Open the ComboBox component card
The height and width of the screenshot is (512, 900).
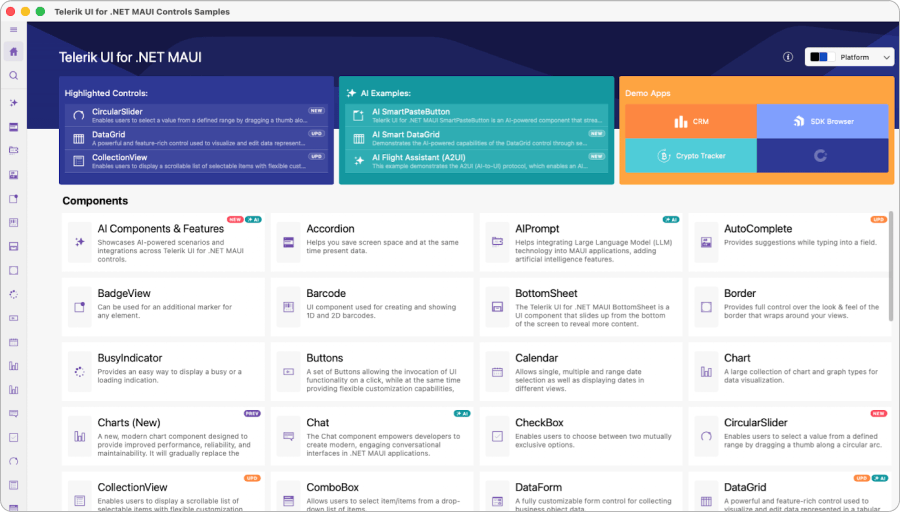pyautogui.click(x=372, y=491)
